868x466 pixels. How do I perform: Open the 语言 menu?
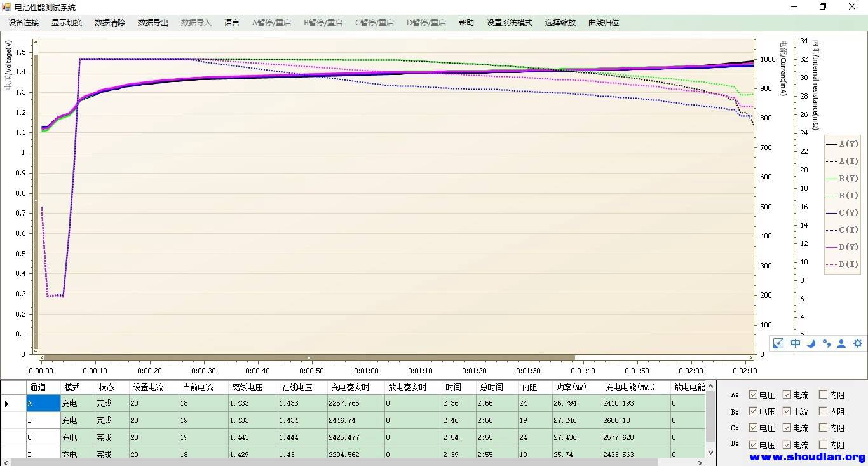tap(232, 23)
